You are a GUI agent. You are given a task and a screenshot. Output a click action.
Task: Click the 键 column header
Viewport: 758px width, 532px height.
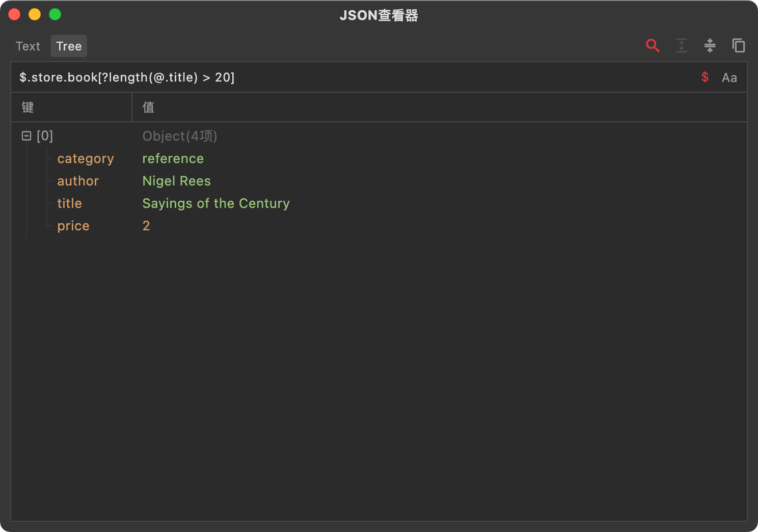coord(28,107)
